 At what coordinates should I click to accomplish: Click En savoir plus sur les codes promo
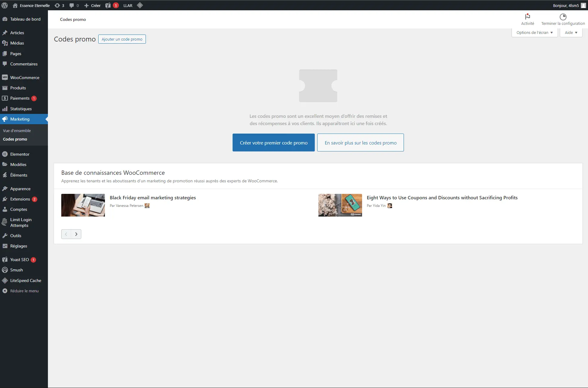click(361, 142)
